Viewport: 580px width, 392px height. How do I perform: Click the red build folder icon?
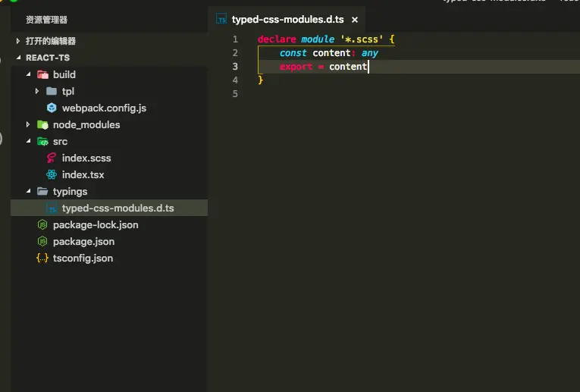tap(42, 75)
